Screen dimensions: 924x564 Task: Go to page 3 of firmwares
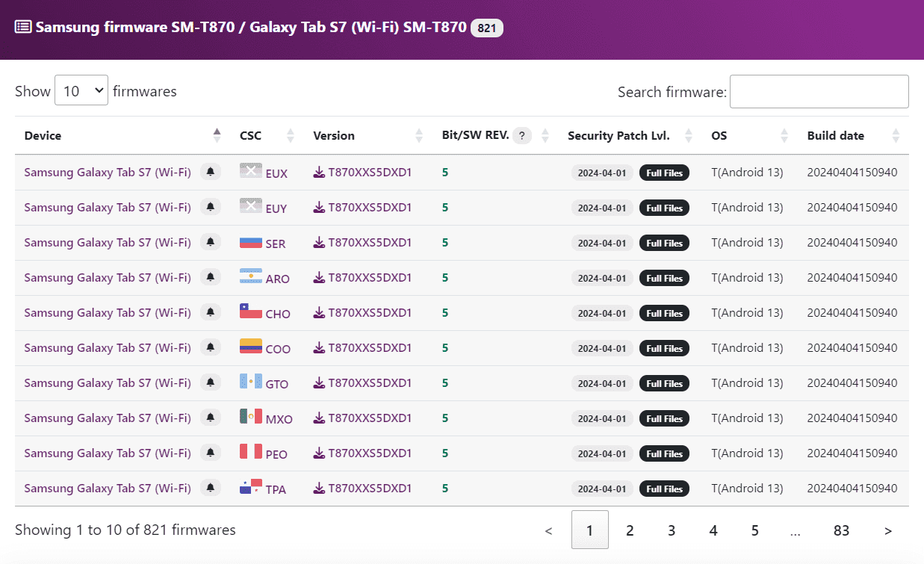(672, 530)
